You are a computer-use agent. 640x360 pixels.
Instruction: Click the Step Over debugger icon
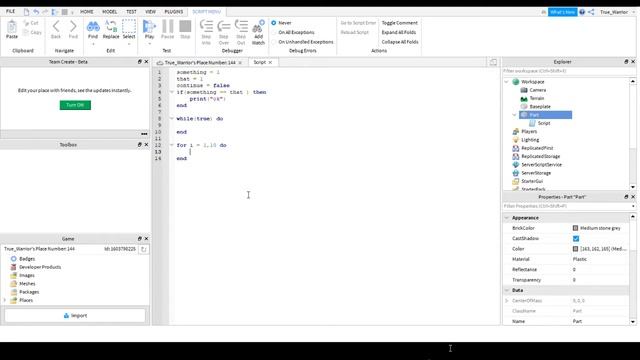click(x=224, y=27)
